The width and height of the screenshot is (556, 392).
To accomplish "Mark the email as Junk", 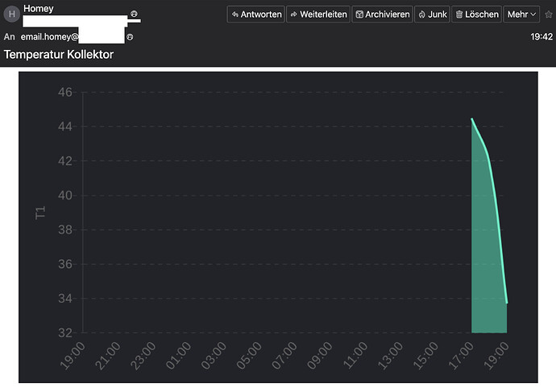I will pyautogui.click(x=432, y=14).
